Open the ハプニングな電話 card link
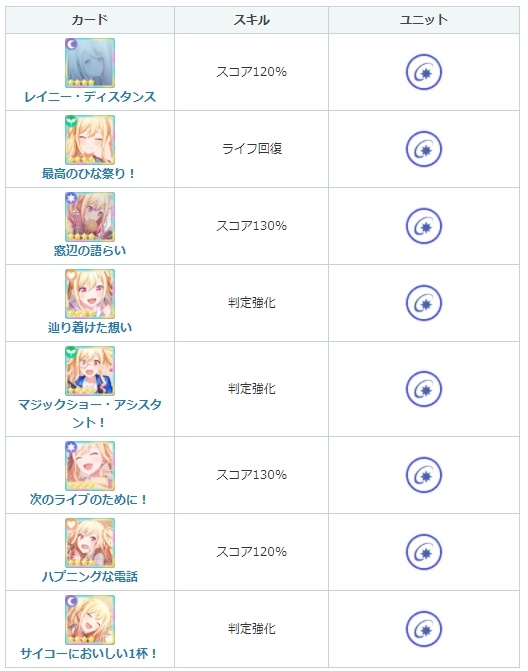Screen dimensions: 528x671 90,576
